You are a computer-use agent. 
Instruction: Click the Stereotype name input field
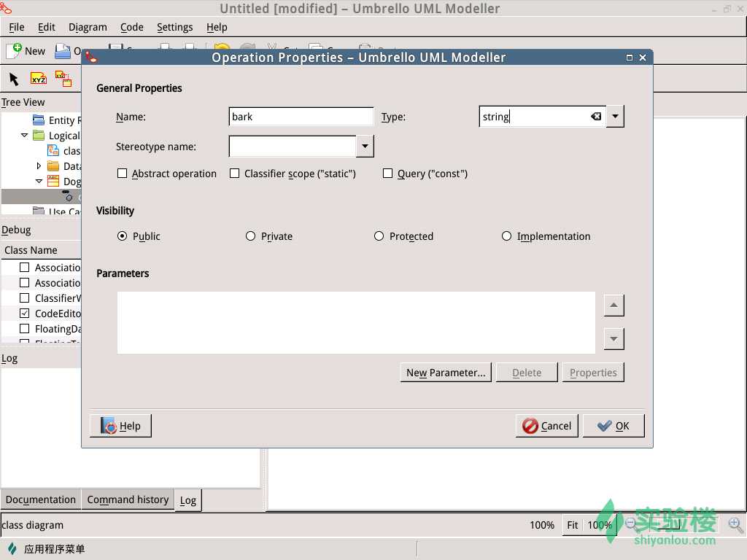tap(293, 146)
